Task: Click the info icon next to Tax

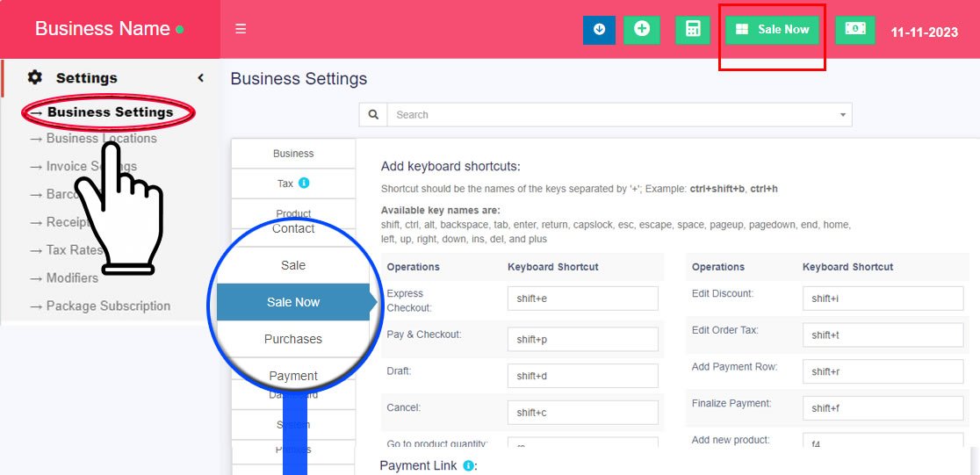Action: [304, 184]
